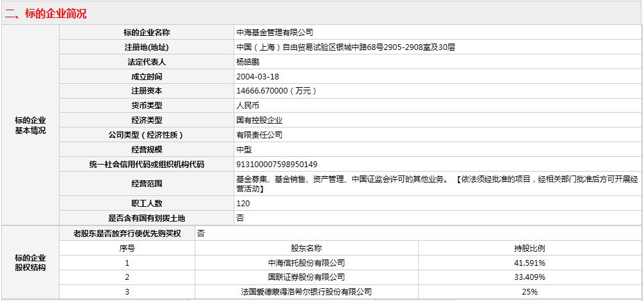This screenshot has height=301, width=644.
Task: Click the label 经营范围
Action: pos(147,184)
